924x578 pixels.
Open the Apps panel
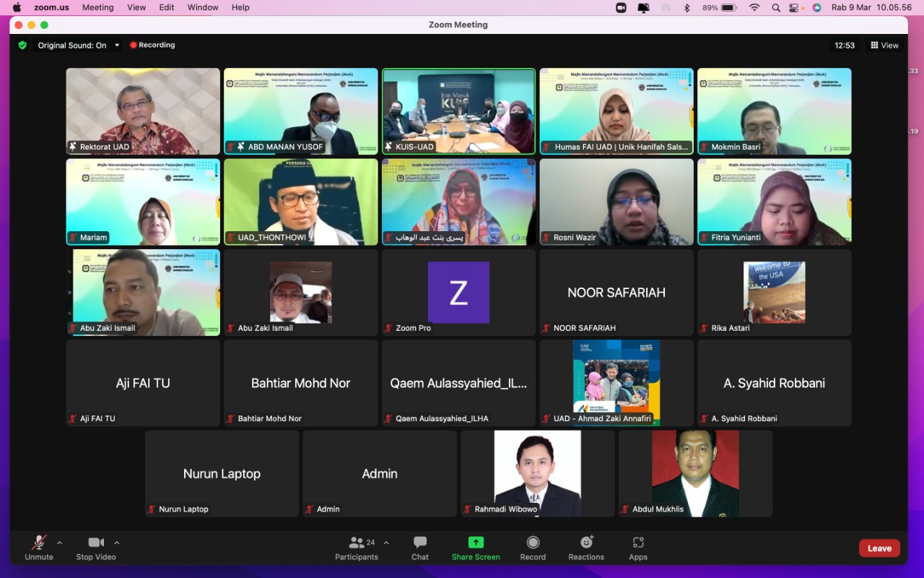point(638,548)
